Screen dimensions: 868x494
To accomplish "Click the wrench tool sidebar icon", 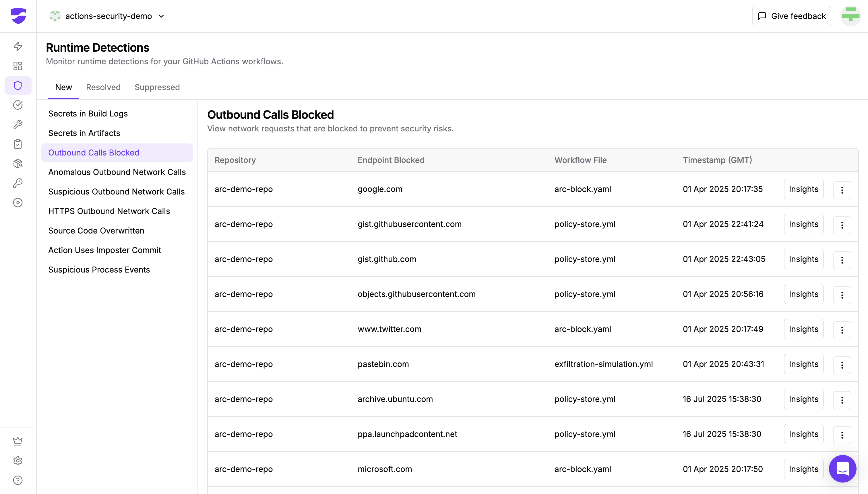I will click(x=18, y=125).
